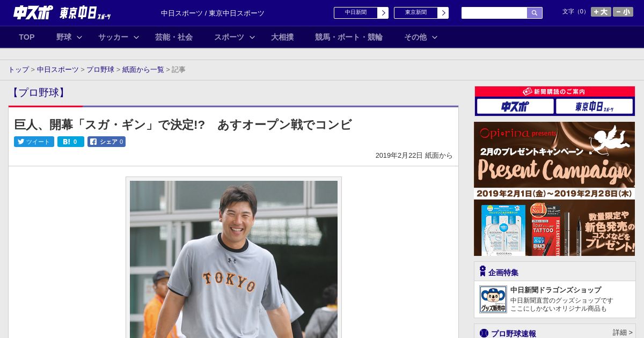Share article with the ツイート button
Viewport: 644px width, 338px height.
[34, 142]
